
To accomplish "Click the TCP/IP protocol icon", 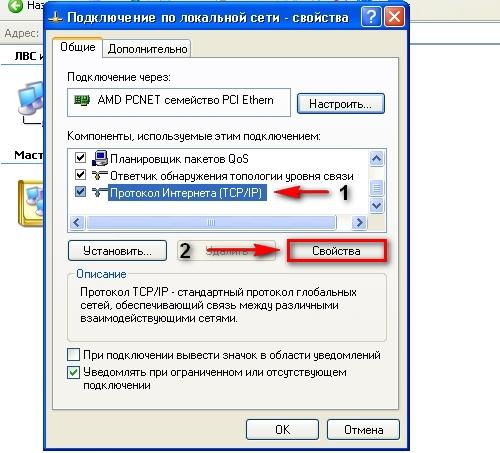I will coord(99,192).
